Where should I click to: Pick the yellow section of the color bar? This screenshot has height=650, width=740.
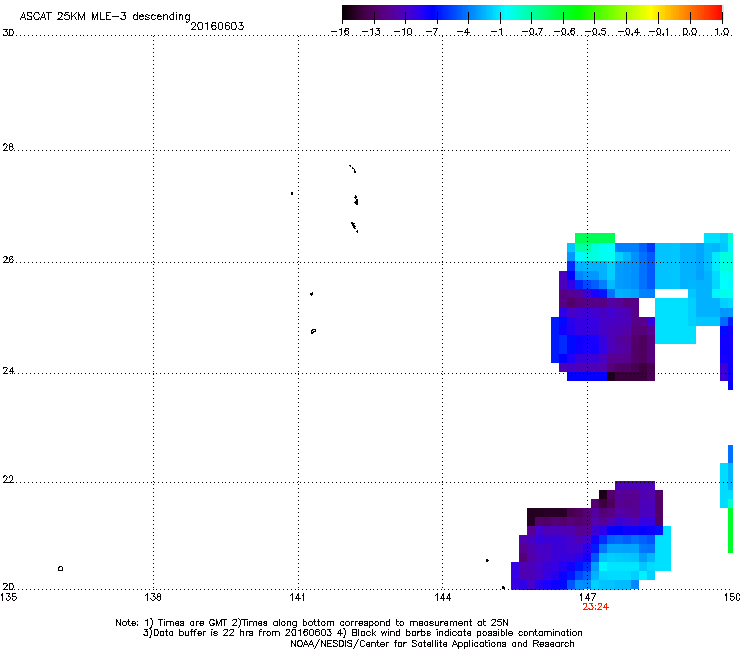650,13
